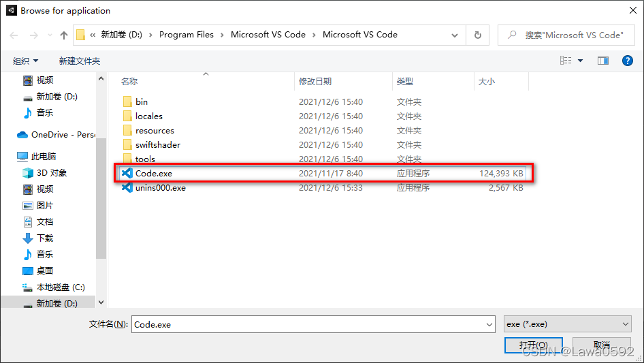The image size is (644, 363).
Task: Change the view layout icon
Action: click(x=566, y=61)
